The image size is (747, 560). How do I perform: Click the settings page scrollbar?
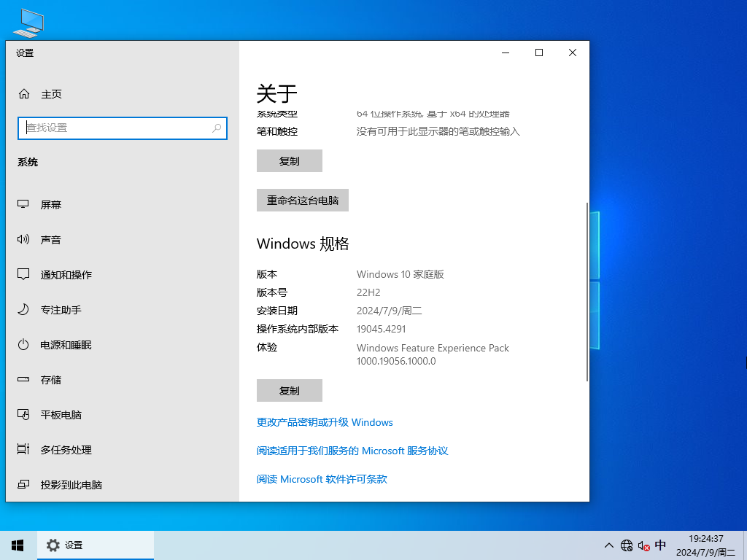coord(588,292)
